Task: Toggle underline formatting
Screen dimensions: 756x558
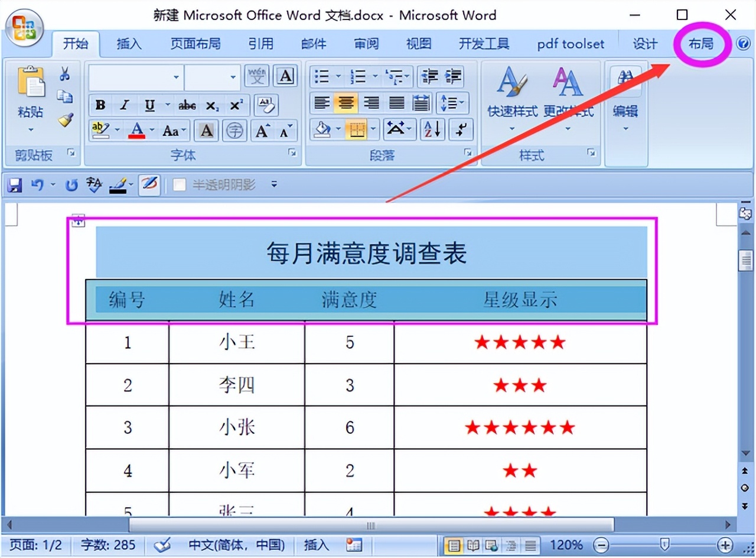Action: tap(149, 106)
